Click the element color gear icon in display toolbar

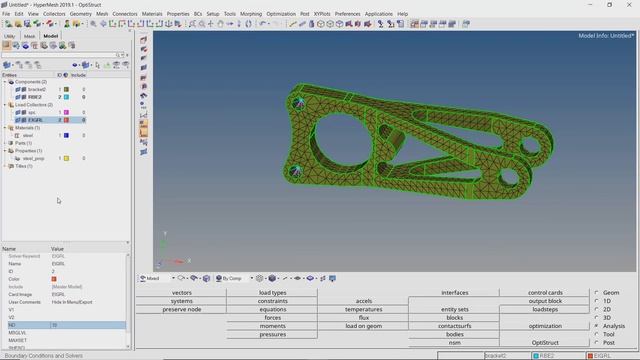point(260,278)
